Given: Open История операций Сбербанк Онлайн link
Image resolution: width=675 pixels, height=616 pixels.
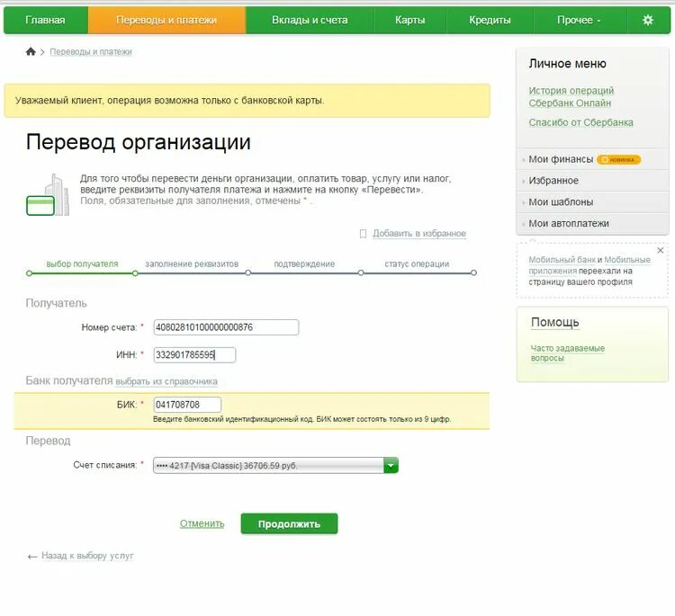Looking at the screenshot, I should point(571,97).
